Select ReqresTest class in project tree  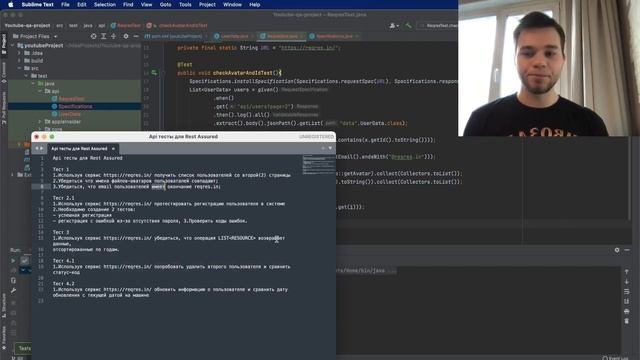pos(71,99)
